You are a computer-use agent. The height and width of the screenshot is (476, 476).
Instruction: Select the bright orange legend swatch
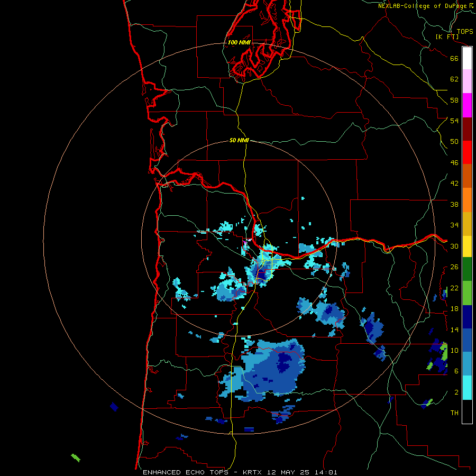tap(467, 200)
